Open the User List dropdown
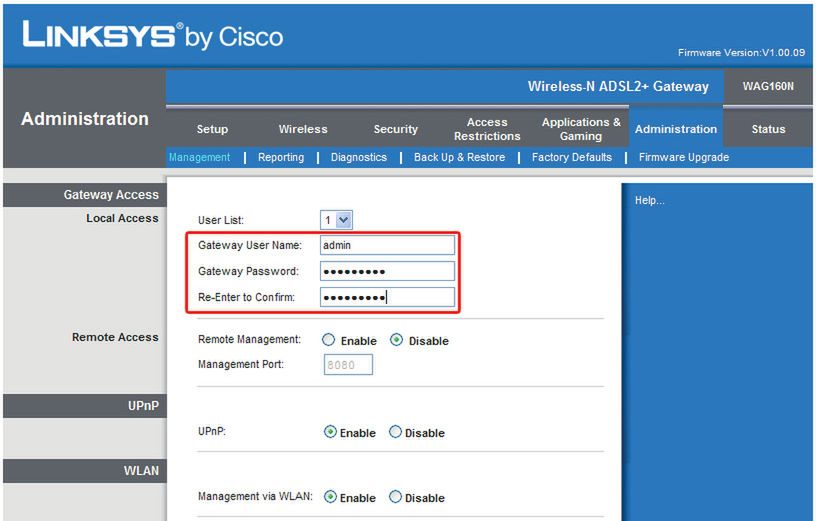The image size is (817, 521). pos(336,220)
